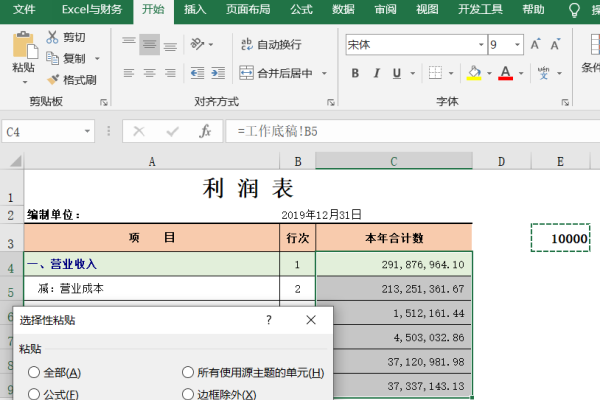This screenshot has height=400, width=600.
Task: Select column C header
Action: point(394,161)
